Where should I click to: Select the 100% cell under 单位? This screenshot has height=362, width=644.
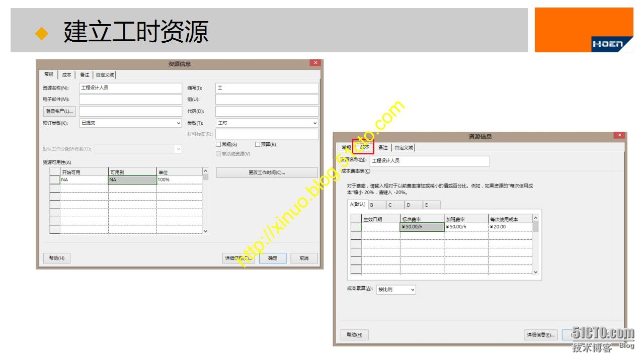(x=179, y=179)
